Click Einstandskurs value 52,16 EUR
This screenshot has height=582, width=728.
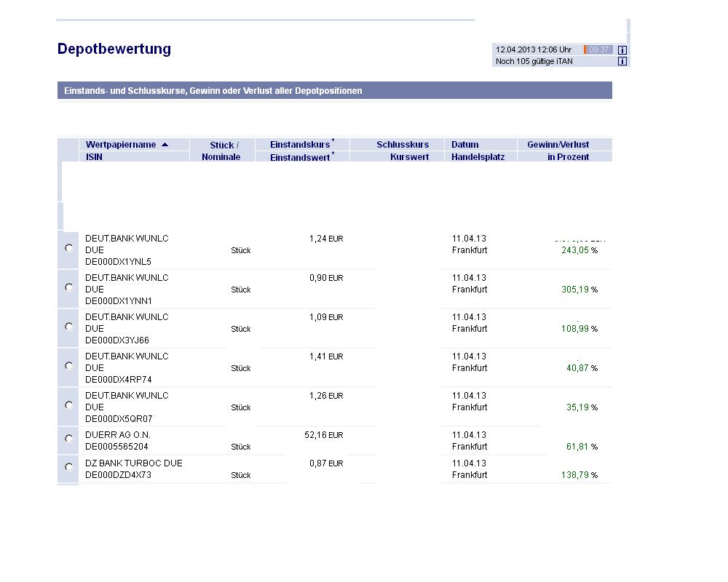pyautogui.click(x=324, y=435)
